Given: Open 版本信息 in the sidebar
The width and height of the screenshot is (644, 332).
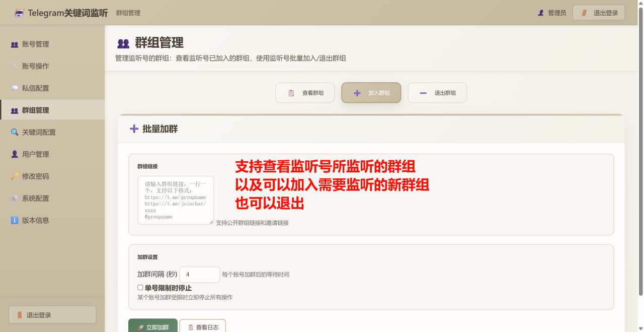Looking at the screenshot, I should pyautogui.click(x=52, y=220).
